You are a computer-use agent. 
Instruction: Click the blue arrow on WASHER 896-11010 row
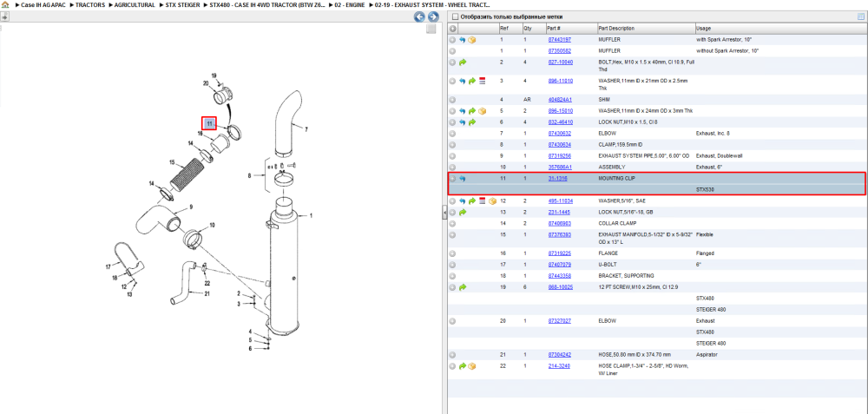click(463, 81)
